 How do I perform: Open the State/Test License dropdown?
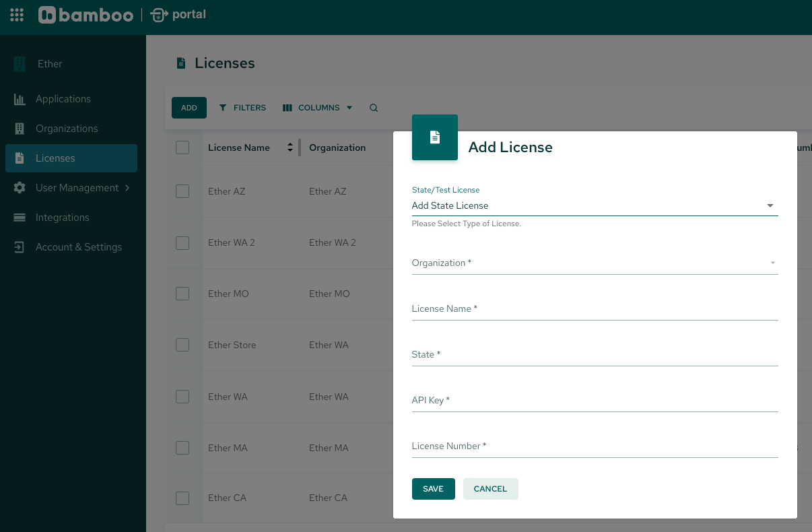[x=595, y=205]
